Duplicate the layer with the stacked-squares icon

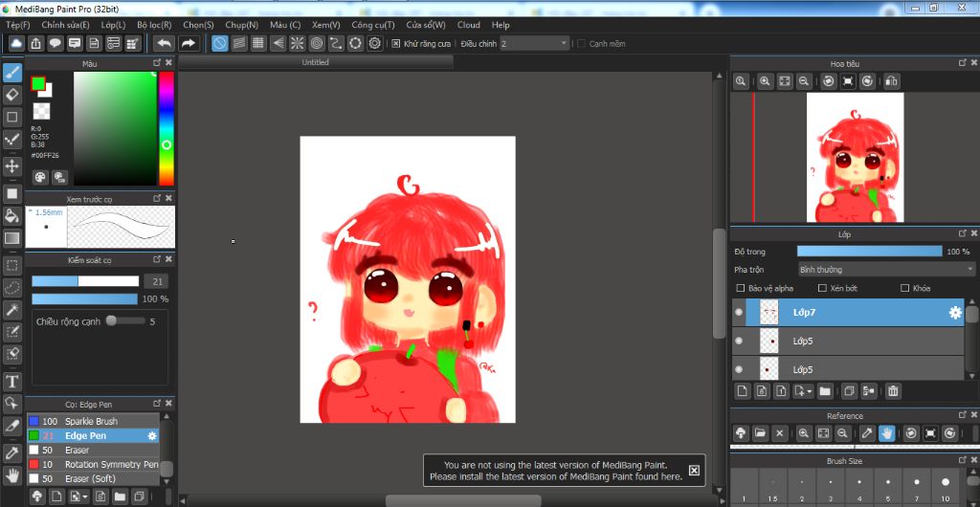(x=848, y=391)
